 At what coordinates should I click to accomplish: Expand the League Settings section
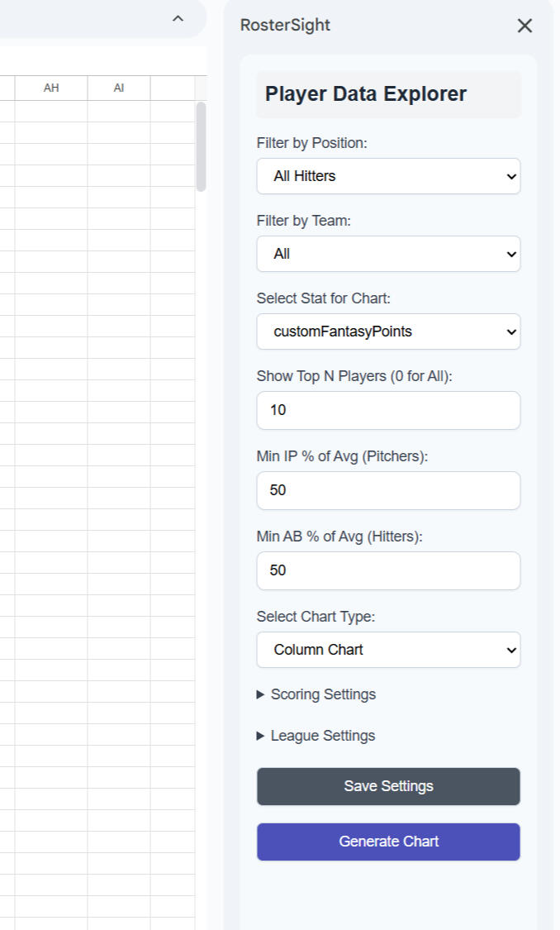click(x=316, y=736)
